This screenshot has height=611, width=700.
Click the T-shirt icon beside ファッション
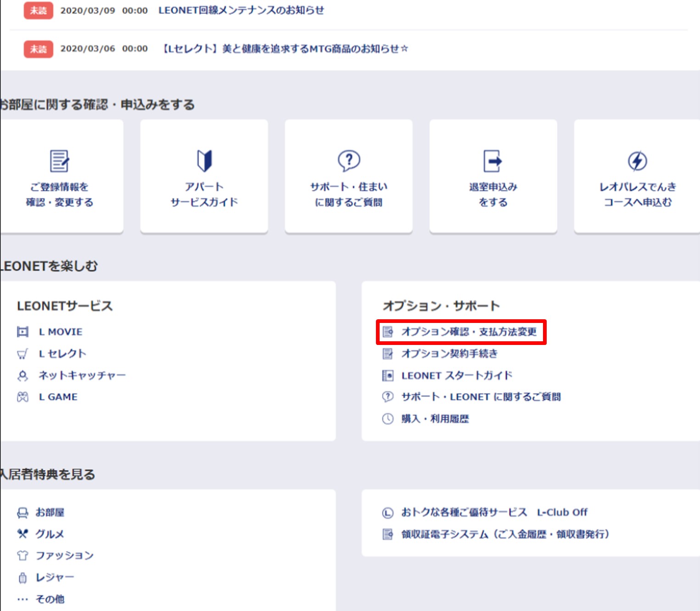pyautogui.click(x=22, y=555)
